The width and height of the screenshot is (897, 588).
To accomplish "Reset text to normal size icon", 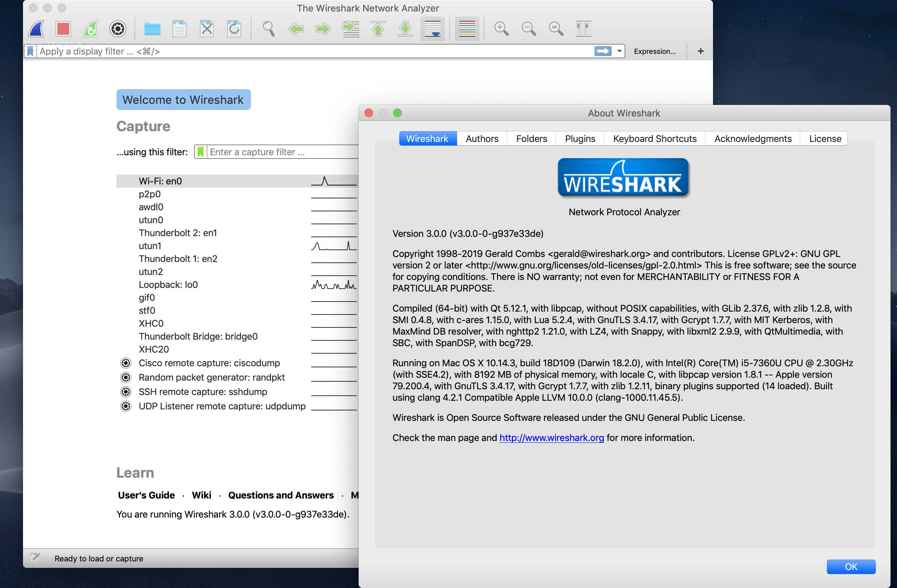I will click(x=556, y=29).
